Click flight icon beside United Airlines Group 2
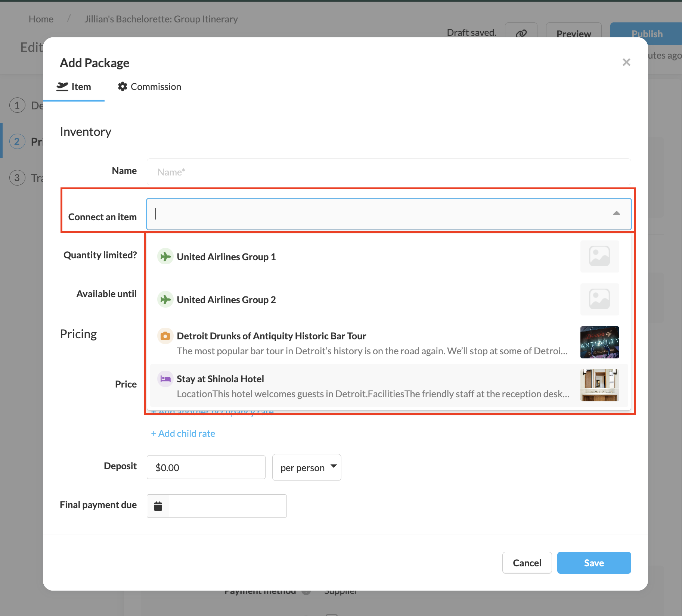Image resolution: width=682 pixels, height=616 pixels. point(165,299)
